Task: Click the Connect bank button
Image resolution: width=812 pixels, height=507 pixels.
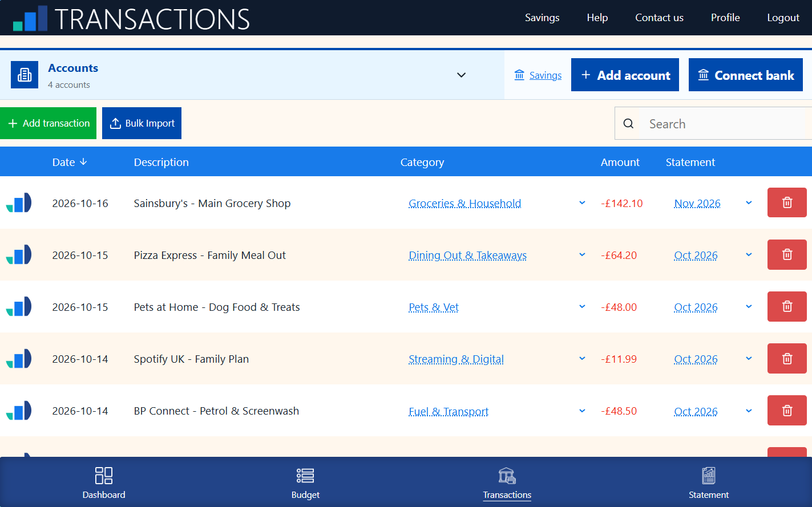Action: [746, 75]
